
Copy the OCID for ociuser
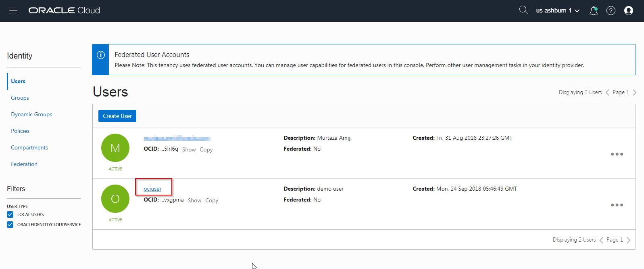(x=212, y=201)
